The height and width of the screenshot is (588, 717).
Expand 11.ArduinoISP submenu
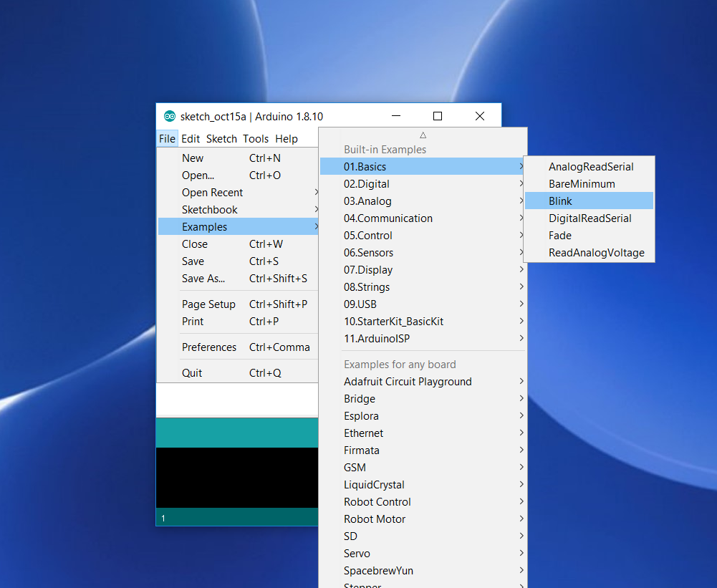[x=423, y=339]
